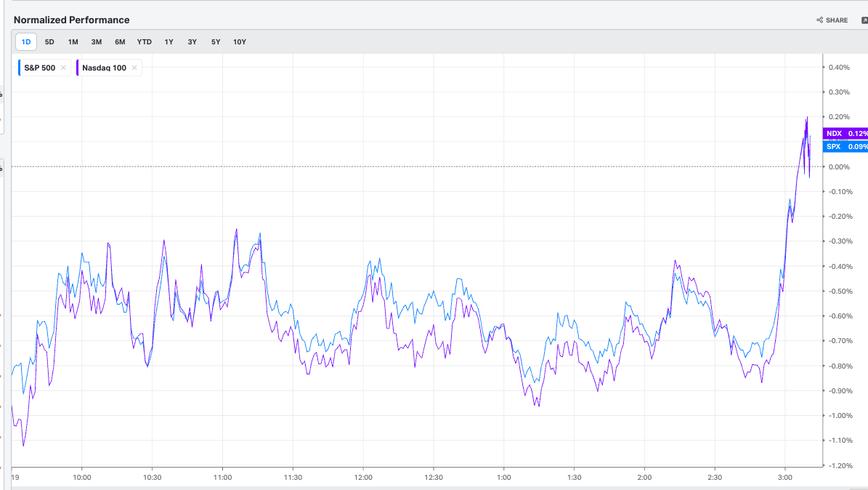868x490 pixels.
Task: Click the 11:30 time axis label
Action: click(x=293, y=477)
